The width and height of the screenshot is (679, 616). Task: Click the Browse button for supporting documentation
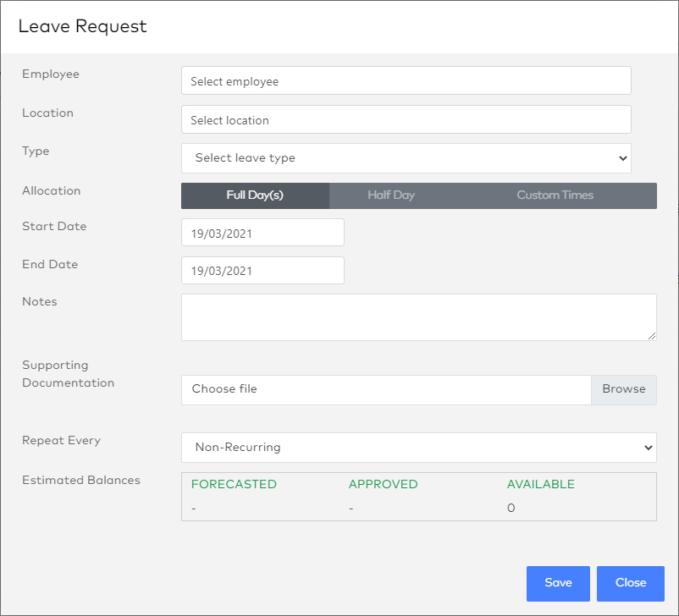[x=624, y=389]
